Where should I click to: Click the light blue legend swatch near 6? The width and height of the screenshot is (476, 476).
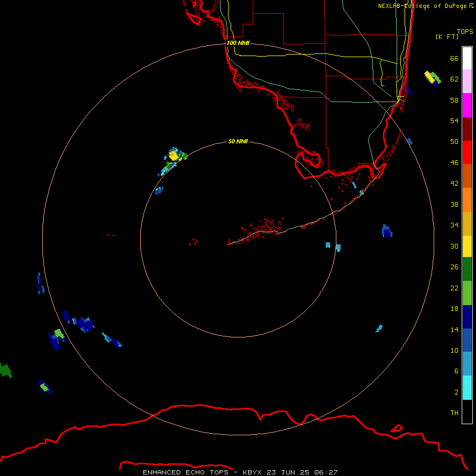pyautogui.click(x=467, y=364)
